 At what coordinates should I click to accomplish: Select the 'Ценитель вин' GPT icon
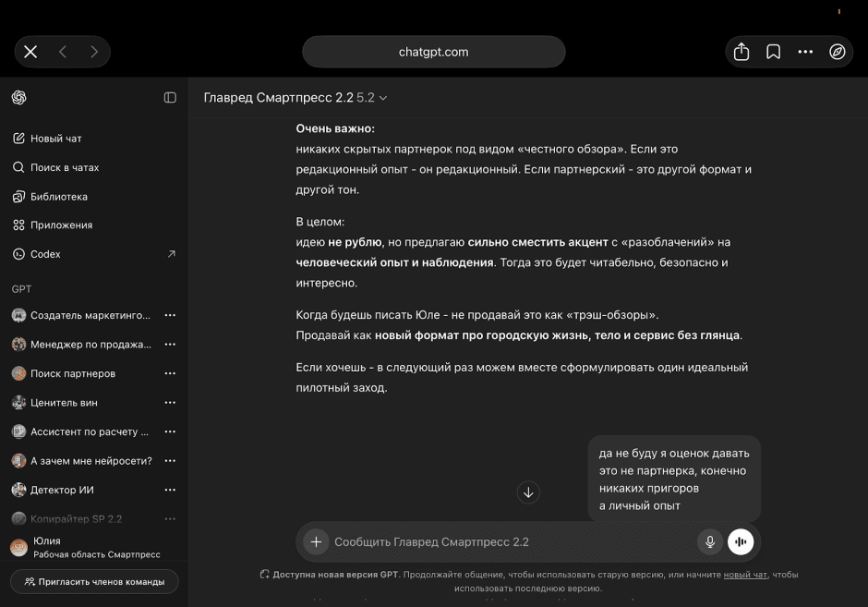(20, 402)
